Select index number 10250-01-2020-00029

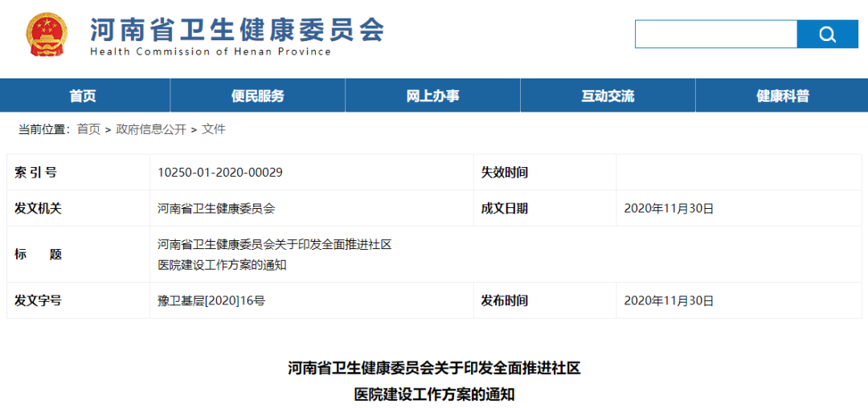click(x=220, y=173)
